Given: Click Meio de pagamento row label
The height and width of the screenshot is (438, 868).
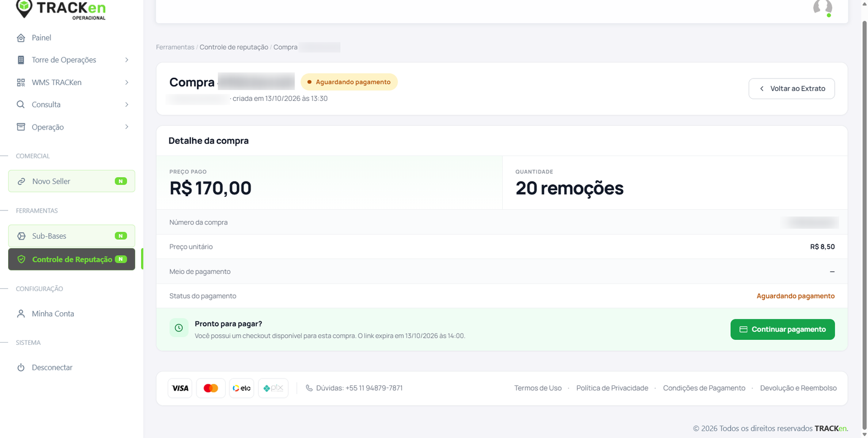Looking at the screenshot, I should click(200, 272).
